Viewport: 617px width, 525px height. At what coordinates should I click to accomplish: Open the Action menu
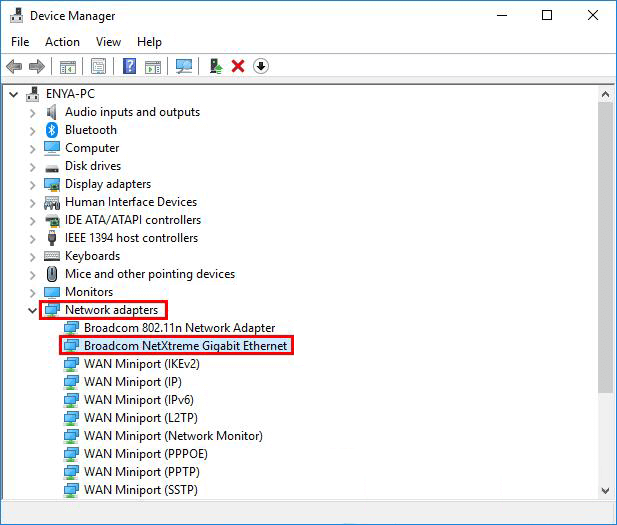62,42
